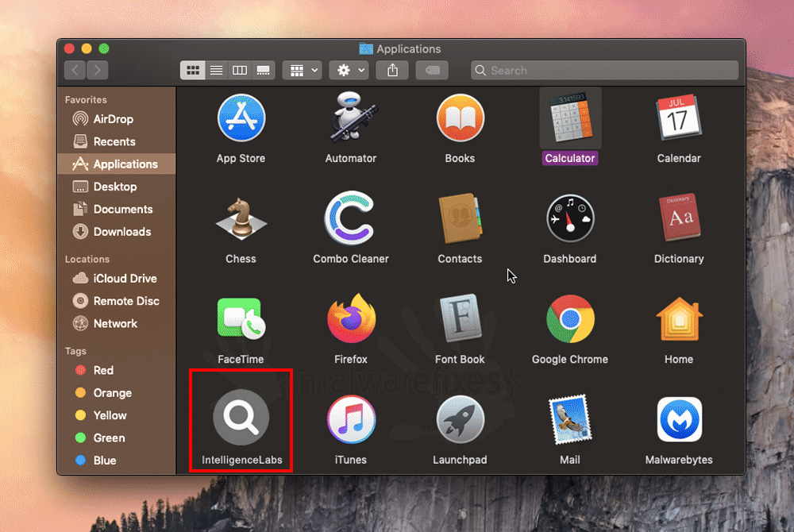The image size is (794, 532).
Task: Select the iTunes app icon
Action: click(351, 419)
